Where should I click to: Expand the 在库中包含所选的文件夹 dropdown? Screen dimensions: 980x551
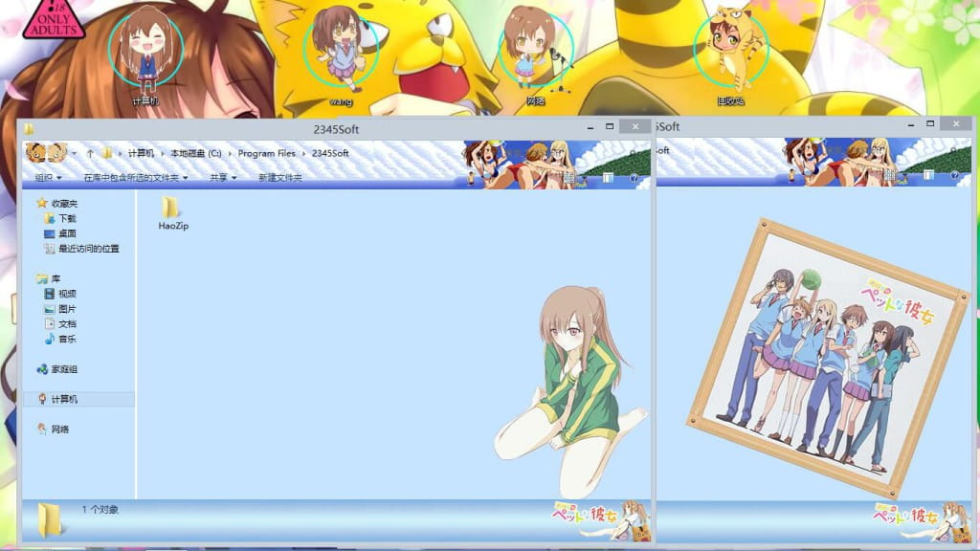point(135,178)
